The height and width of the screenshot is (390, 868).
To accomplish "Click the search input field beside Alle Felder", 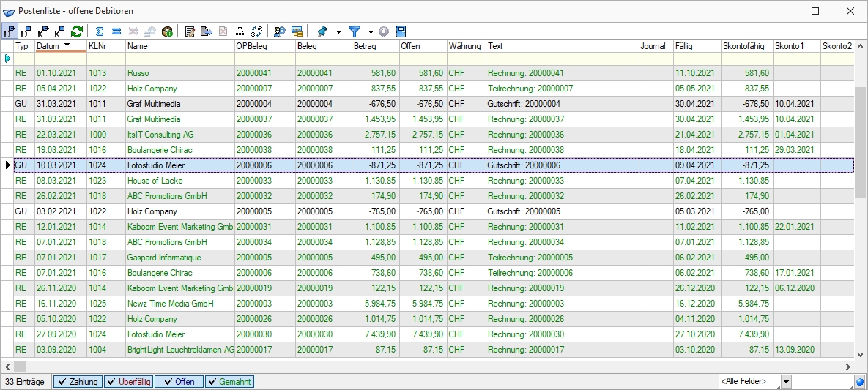I will pos(823,382).
